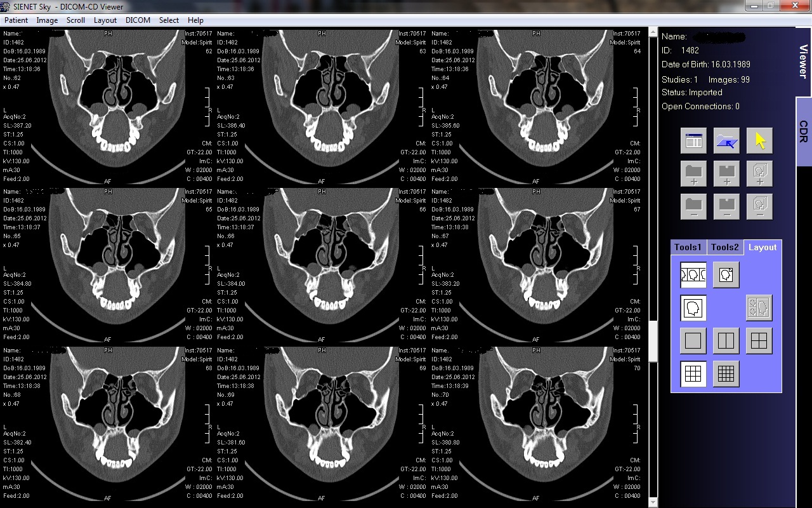The width and height of the screenshot is (812, 508).
Task: Open the DICOM menu
Action: 138,20
